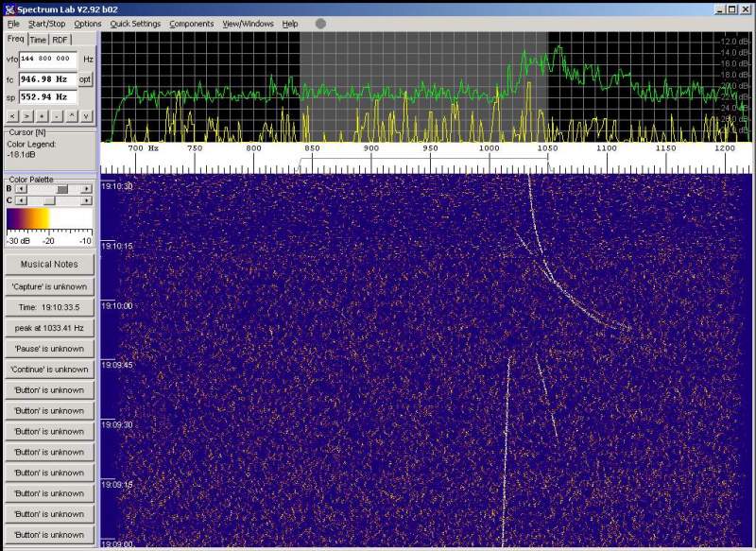Click the 'peak at 1033.41 Hz' button
Viewport: 756px width, 551px height.
(49, 328)
